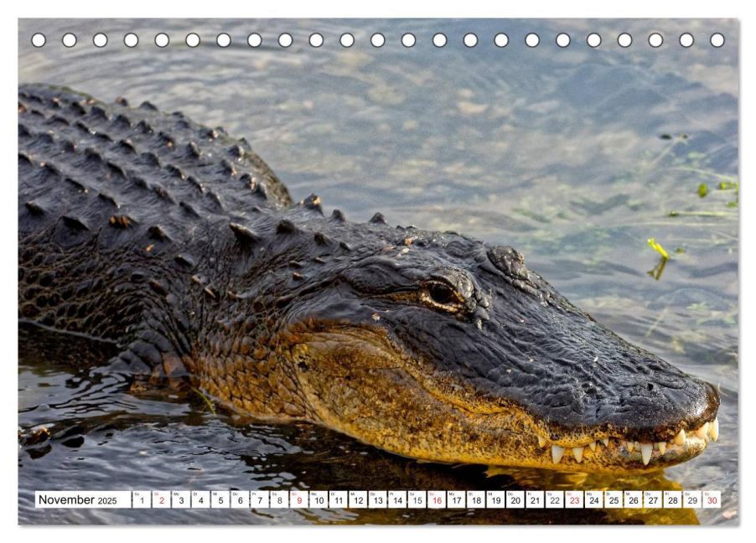Click the first binding hole at top left

click(39, 40)
